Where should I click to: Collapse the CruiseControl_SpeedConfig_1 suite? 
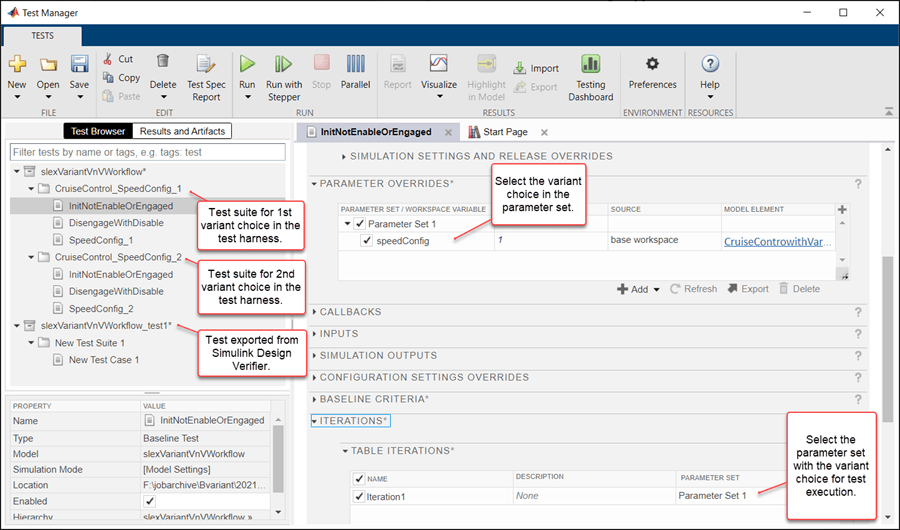click(x=31, y=189)
